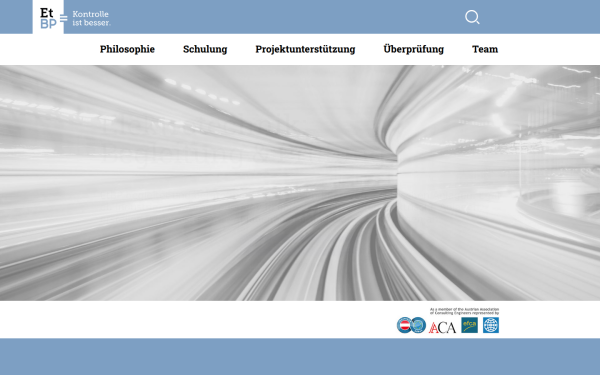Open the Team menu item
Viewport: 600px width, 375px height.
pyautogui.click(x=485, y=49)
